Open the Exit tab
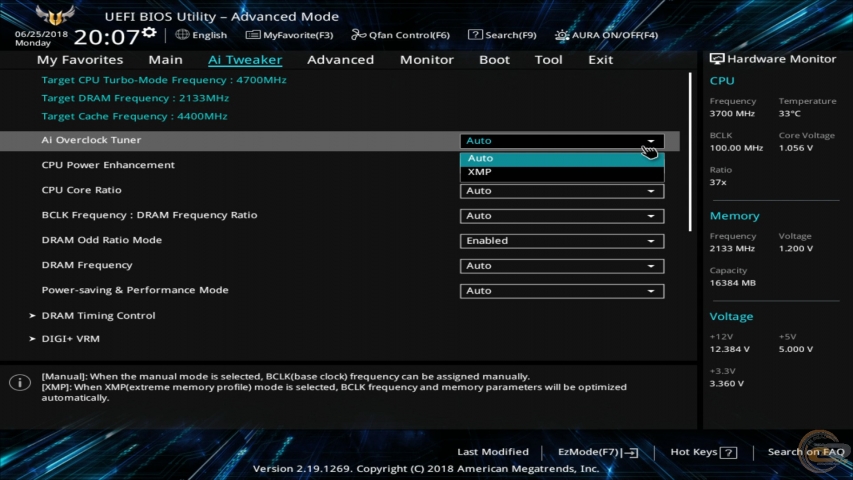853x480 pixels. pos(601,59)
